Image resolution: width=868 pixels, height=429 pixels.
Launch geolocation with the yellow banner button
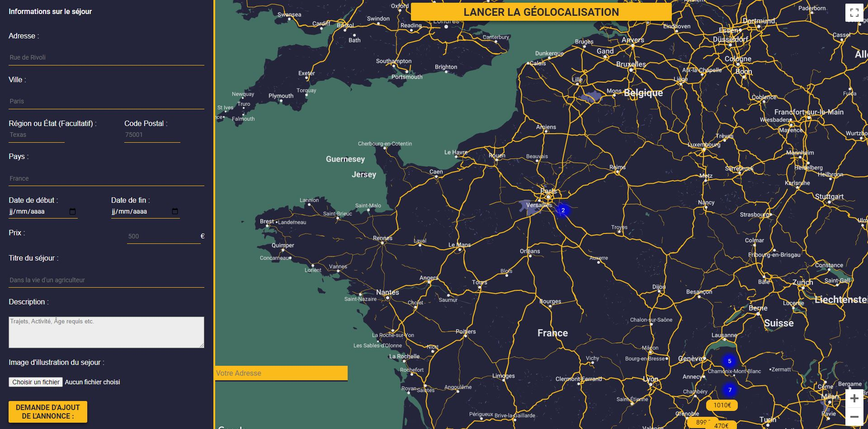[541, 12]
